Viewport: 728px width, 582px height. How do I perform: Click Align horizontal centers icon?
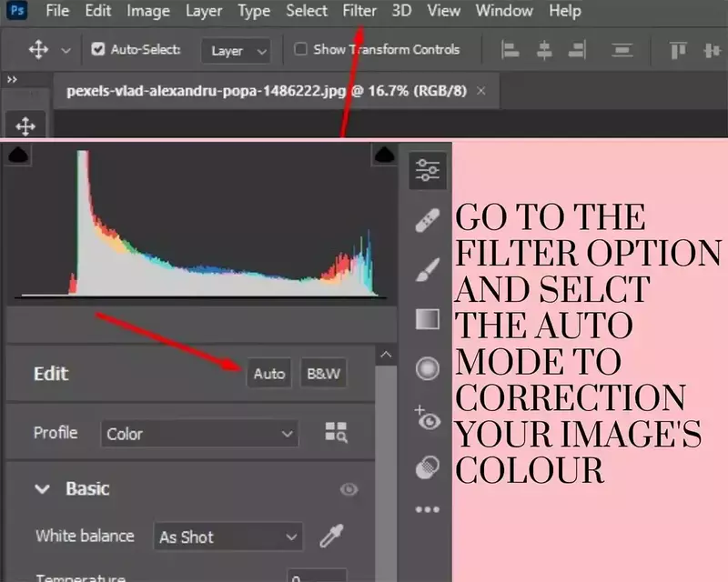tap(544, 50)
